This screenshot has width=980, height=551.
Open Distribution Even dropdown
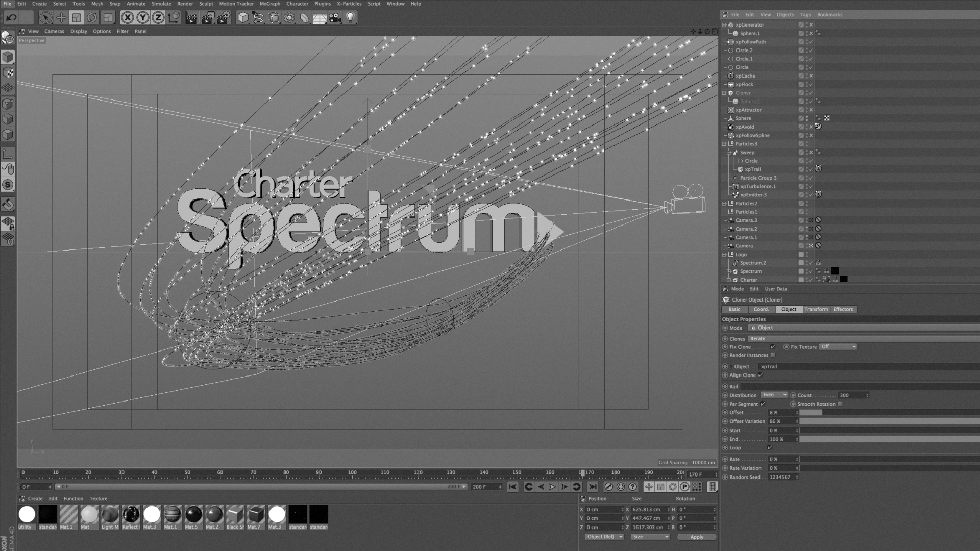click(774, 395)
